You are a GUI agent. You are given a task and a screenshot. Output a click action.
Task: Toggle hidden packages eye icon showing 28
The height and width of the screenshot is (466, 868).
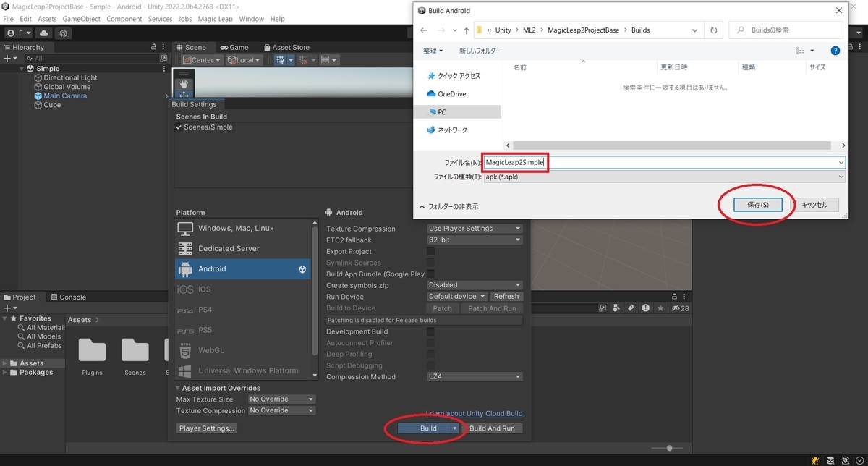[x=680, y=308]
